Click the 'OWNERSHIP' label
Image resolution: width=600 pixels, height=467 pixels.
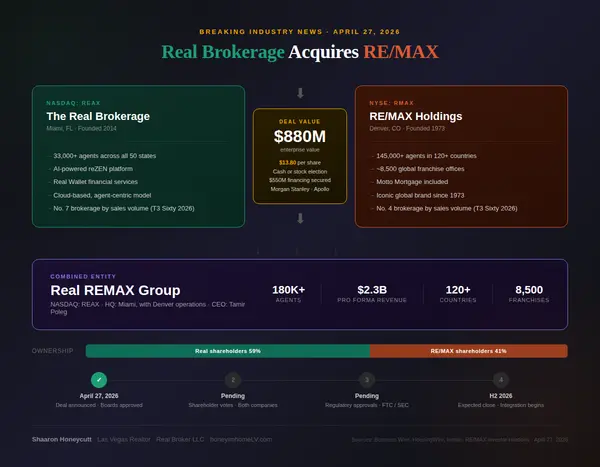click(52, 351)
